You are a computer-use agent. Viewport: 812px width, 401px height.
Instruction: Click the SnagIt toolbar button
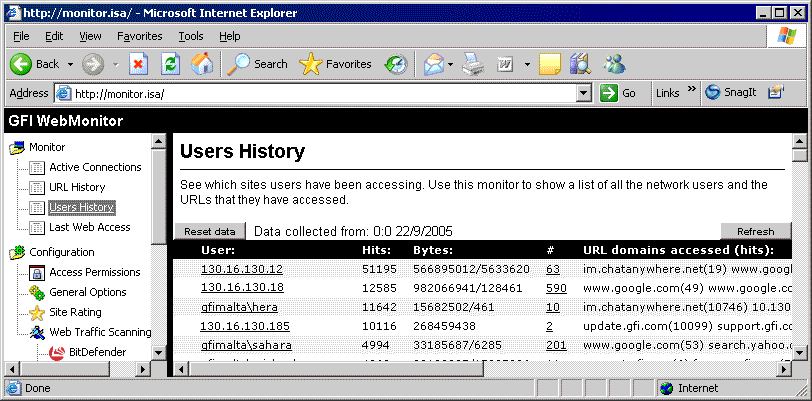731,93
